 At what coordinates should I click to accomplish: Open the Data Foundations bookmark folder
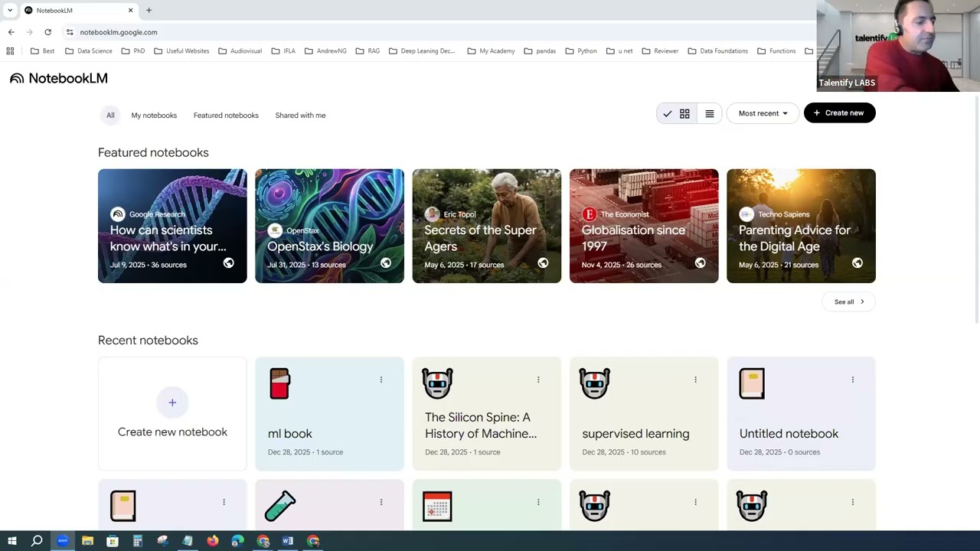(x=717, y=51)
